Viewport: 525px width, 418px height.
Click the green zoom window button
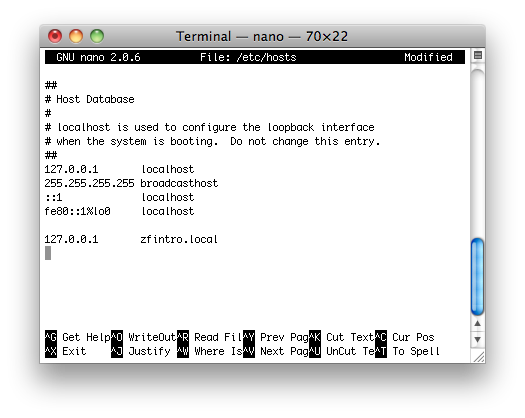[x=97, y=36]
